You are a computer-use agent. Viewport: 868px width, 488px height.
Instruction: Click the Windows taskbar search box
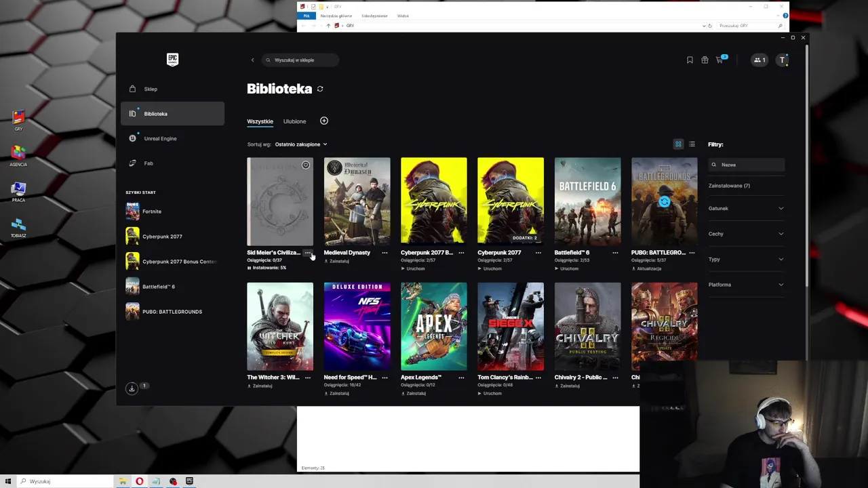coord(64,481)
